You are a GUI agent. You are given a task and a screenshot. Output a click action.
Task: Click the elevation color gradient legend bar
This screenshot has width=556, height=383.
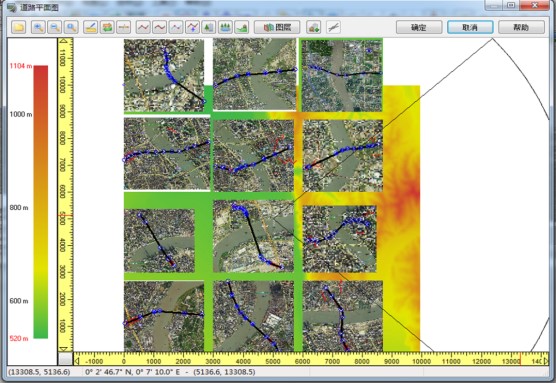click(x=41, y=202)
